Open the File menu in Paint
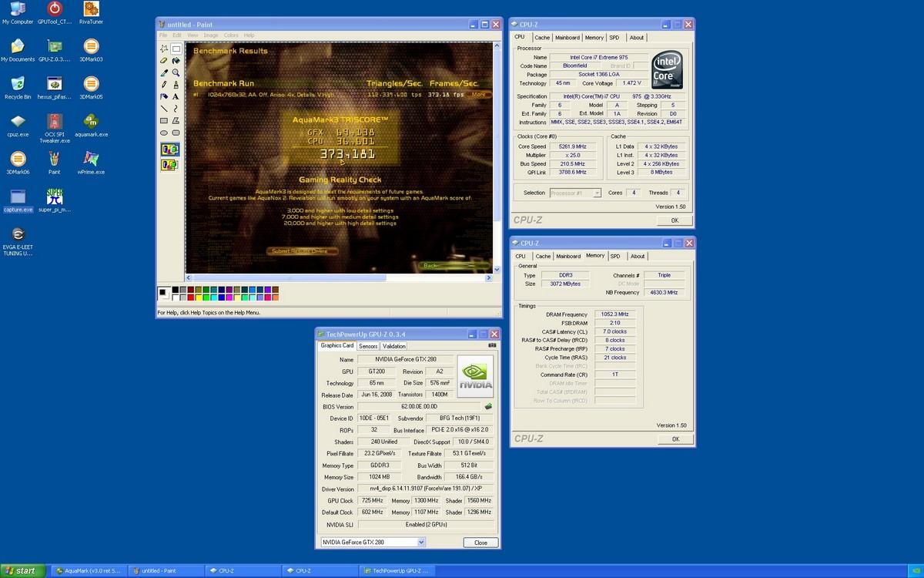Screen dimensions: 924x578 pyautogui.click(x=162, y=35)
